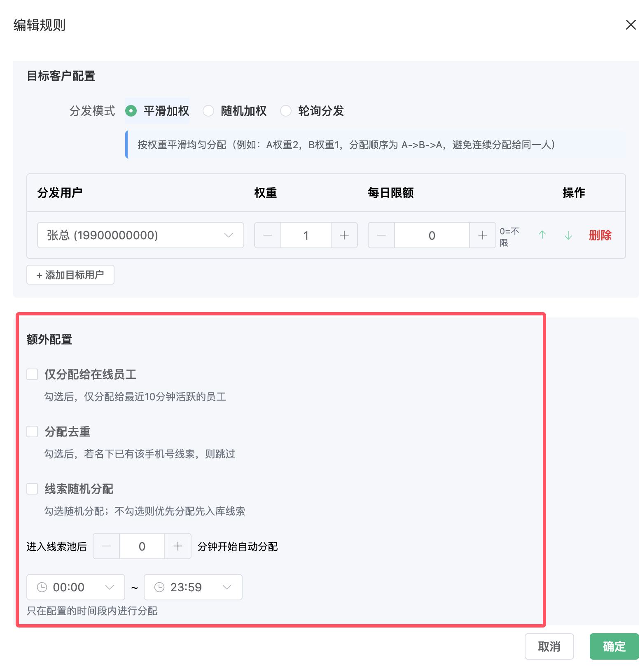This screenshot has width=640, height=672.
Task: Increase auto-assign minutes with plus icon
Action: [178, 546]
